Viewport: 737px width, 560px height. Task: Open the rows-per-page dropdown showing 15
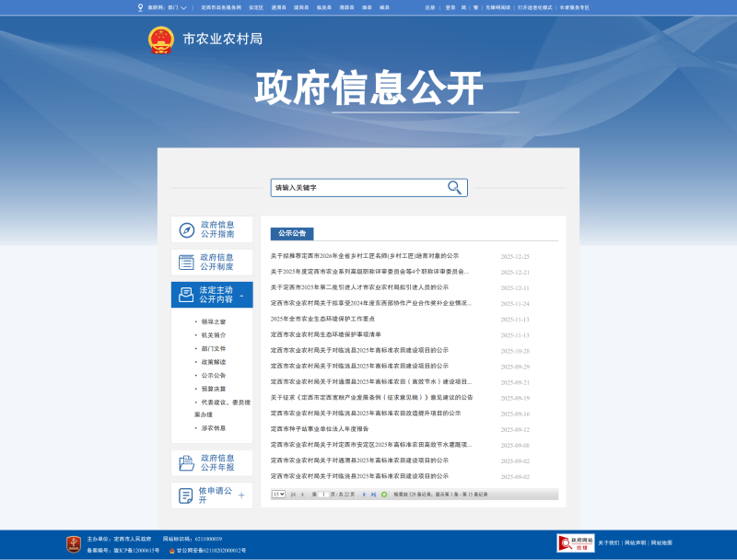point(278,495)
